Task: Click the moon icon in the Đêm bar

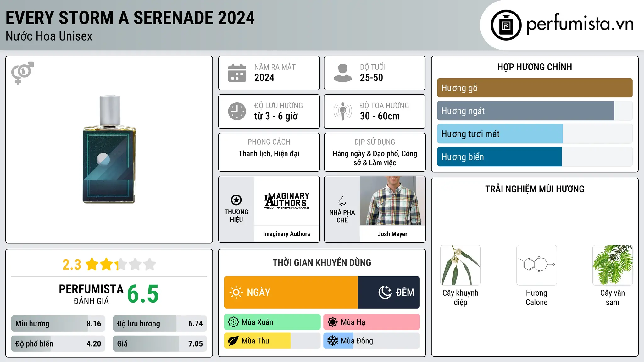Action: pos(385,292)
